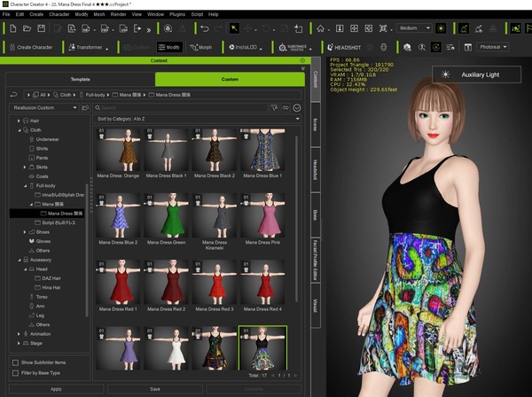Click the circled chevron icon near search
The height and width of the screenshot is (397, 532).
(x=297, y=108)
